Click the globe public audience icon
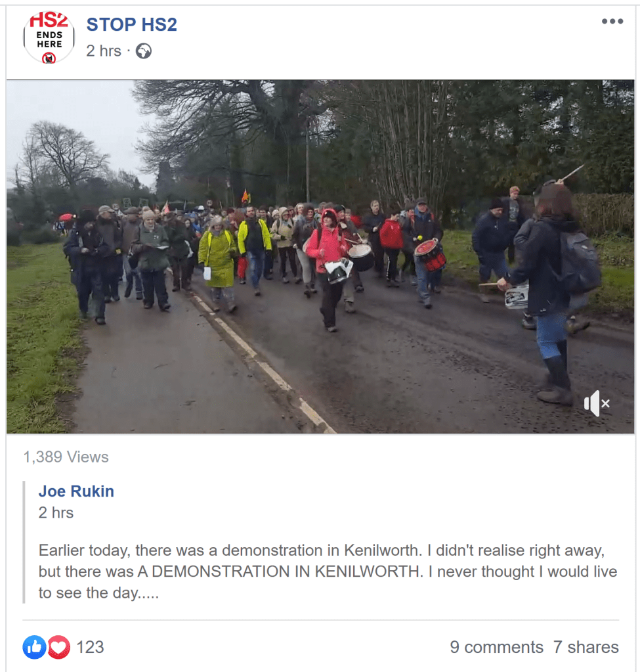This screenshot has width=640, height=672. 144,51
